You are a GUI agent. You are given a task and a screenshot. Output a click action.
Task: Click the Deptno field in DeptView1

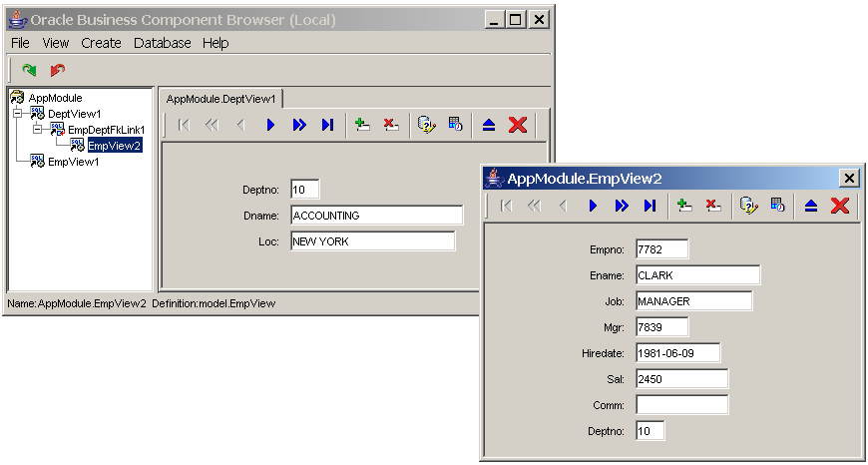pyautogui.click(x=305, y=190)
